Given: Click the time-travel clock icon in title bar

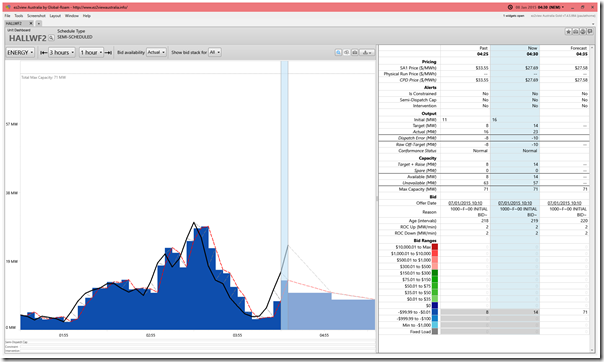Looking at the screenshot, I should click(x=510, y=7).
